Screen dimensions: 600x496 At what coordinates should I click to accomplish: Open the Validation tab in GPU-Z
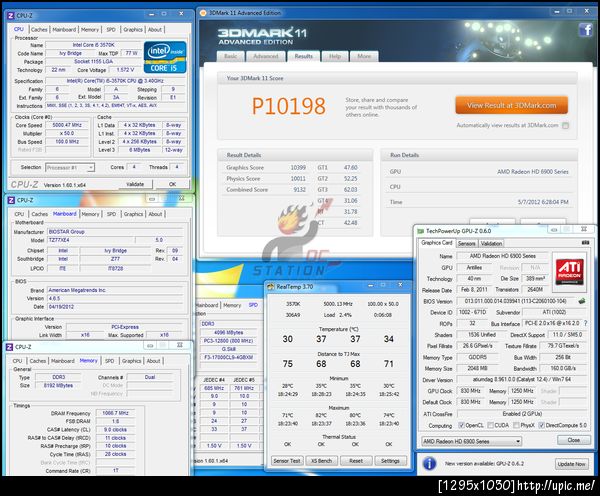tap(491, 243)
